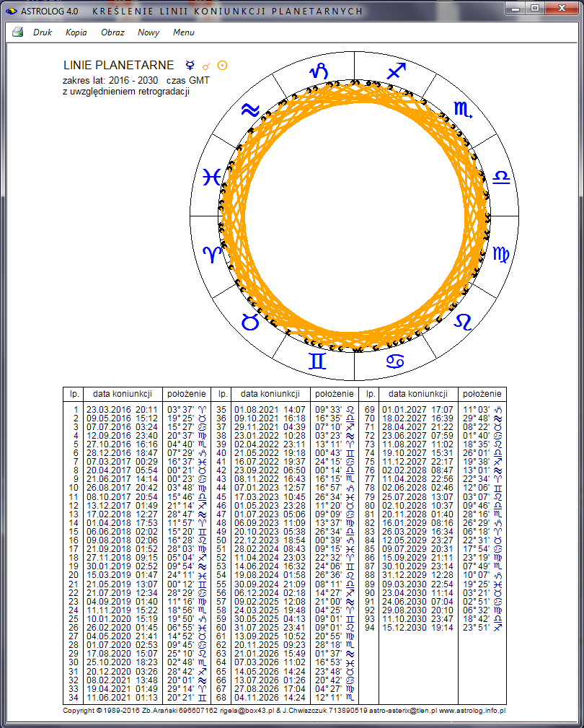Click the Leo glyph in row 35

(x=350, y=410)
